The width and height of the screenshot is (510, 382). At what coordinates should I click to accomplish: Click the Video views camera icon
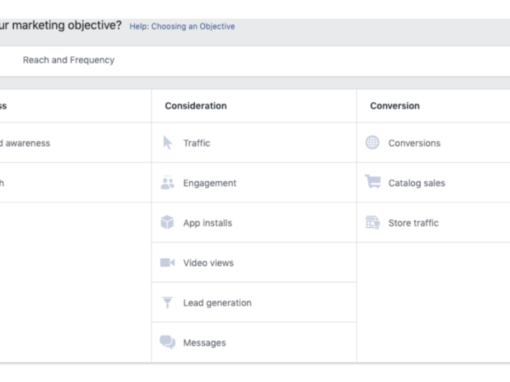coord(167,263)
